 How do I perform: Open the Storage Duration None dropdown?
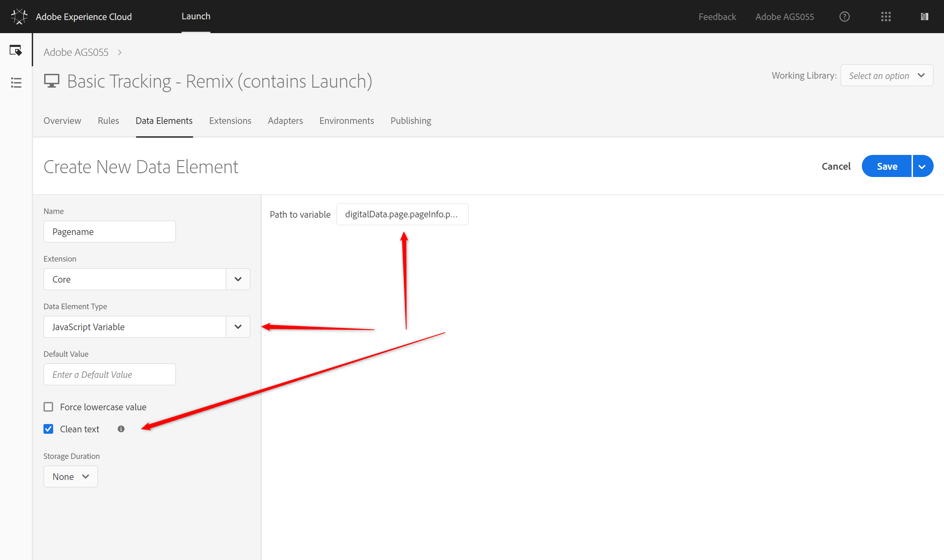tap(70, 476)
